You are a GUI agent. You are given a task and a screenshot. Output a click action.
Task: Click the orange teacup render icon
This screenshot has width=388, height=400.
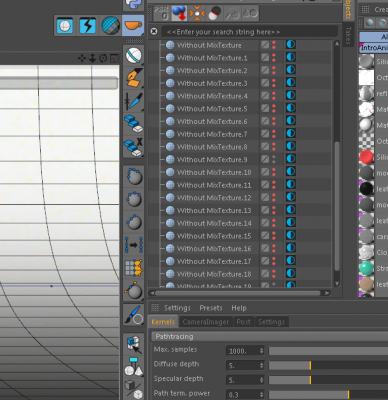pyautogui.click(x=133, y=25)
